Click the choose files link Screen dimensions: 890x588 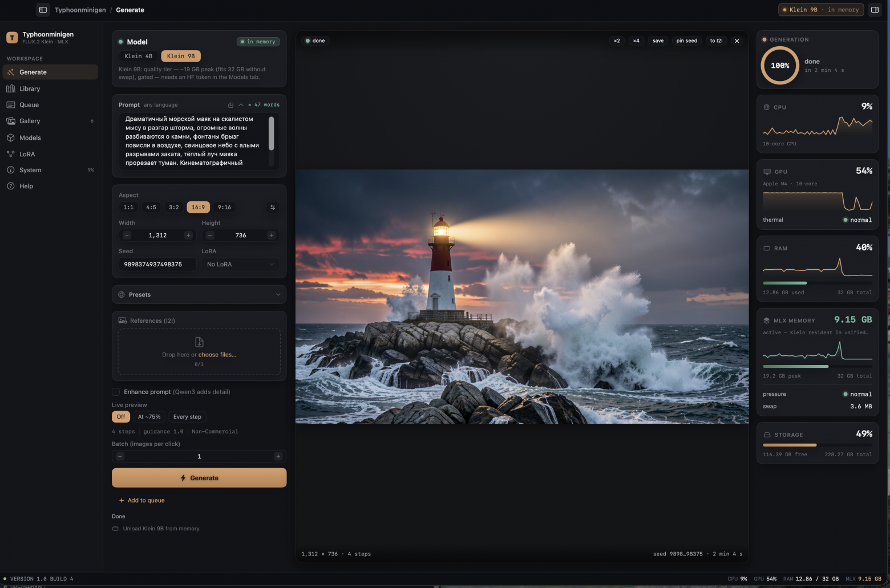point(217,355)
